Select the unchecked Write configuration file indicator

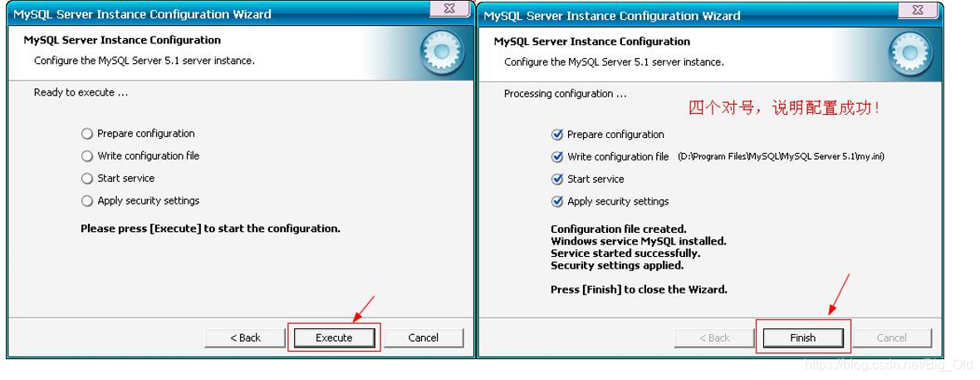[x=87, y=155]
